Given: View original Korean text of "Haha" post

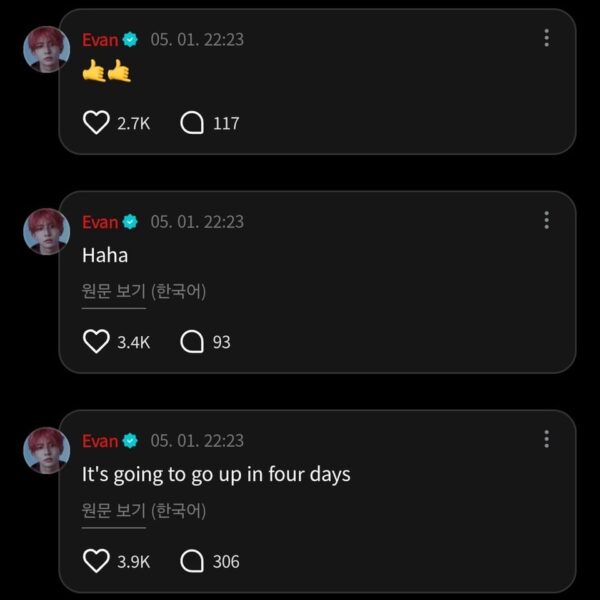Looking at the screenshot, I should point(144,292).
